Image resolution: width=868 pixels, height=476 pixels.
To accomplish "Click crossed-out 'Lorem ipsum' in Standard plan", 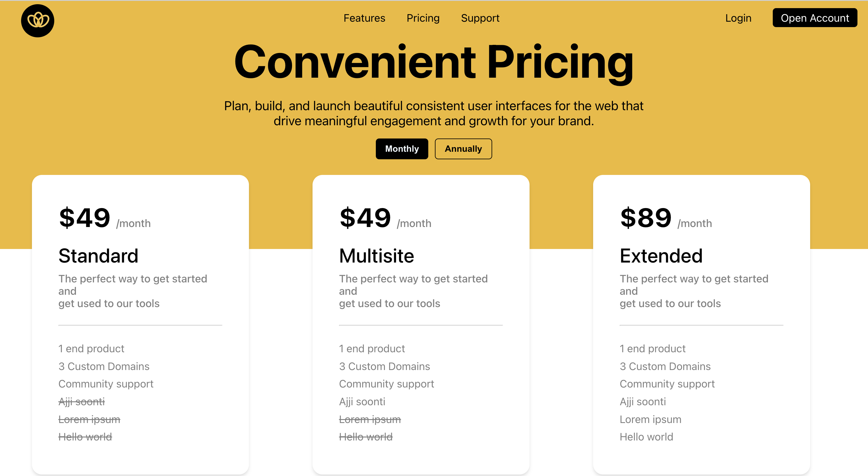I will pos(89,419).
